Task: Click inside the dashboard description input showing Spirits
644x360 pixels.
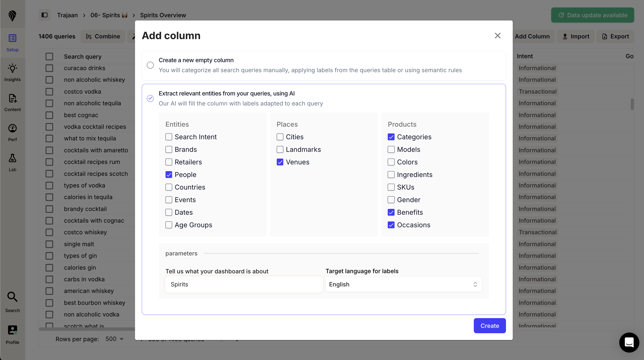Action: coord(243,284)
